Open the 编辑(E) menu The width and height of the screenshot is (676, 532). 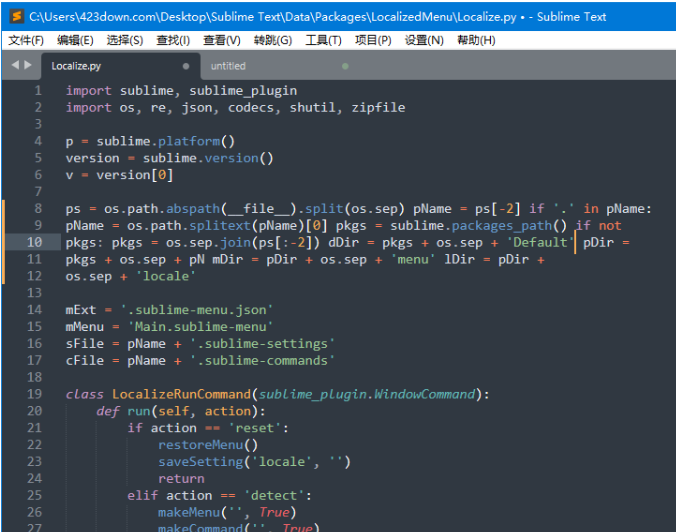pyautogui.click(x=75, y=40)
